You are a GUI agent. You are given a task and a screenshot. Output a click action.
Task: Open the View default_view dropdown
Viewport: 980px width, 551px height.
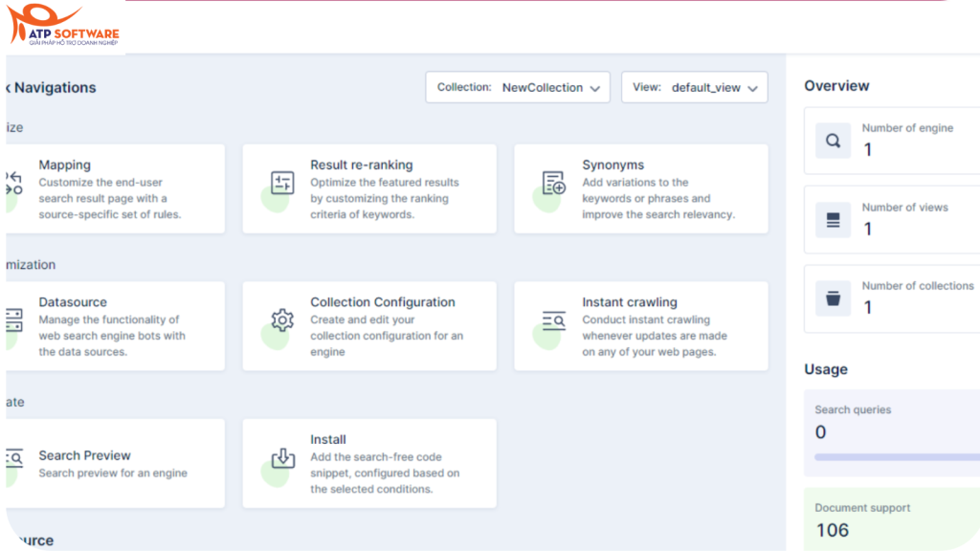694,87
